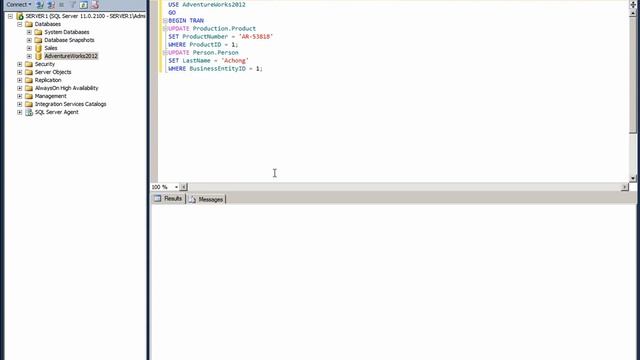Click the SQL Server Agent icon
The image size is (640, 360).
(29, 112)
